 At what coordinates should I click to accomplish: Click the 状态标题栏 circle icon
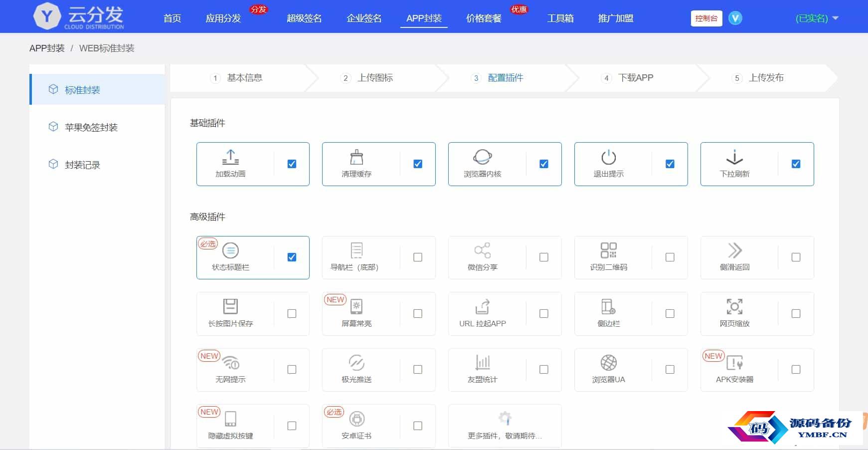pos(230,250)
